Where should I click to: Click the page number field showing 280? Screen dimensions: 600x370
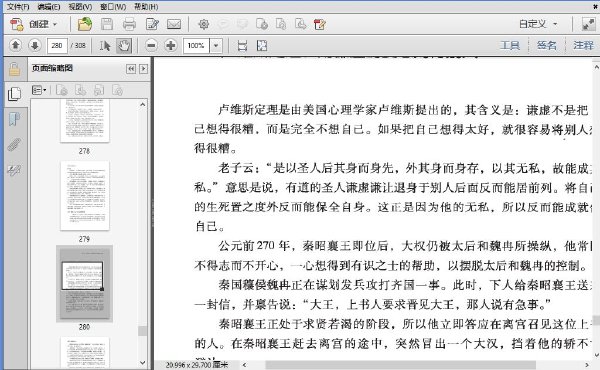coord(57,46)
